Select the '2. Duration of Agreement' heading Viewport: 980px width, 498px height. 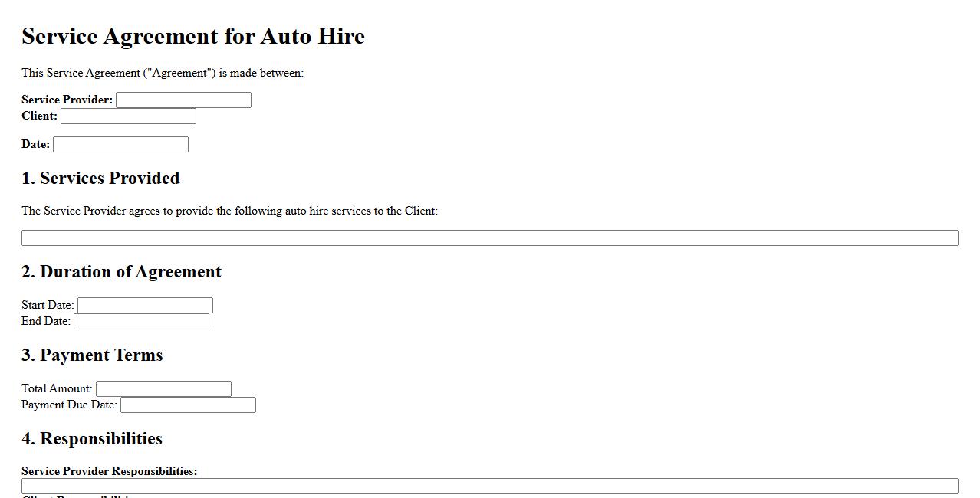pyautogui.click(x=121, y=272)
